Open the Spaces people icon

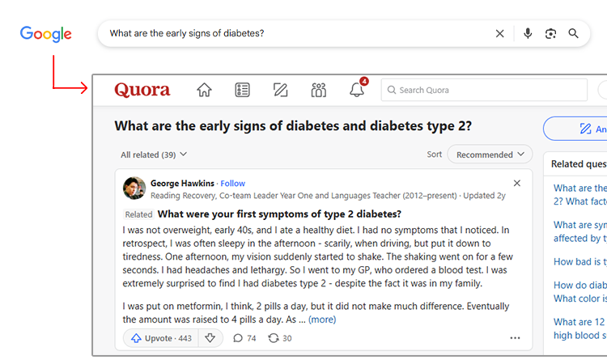click(319, 90)
